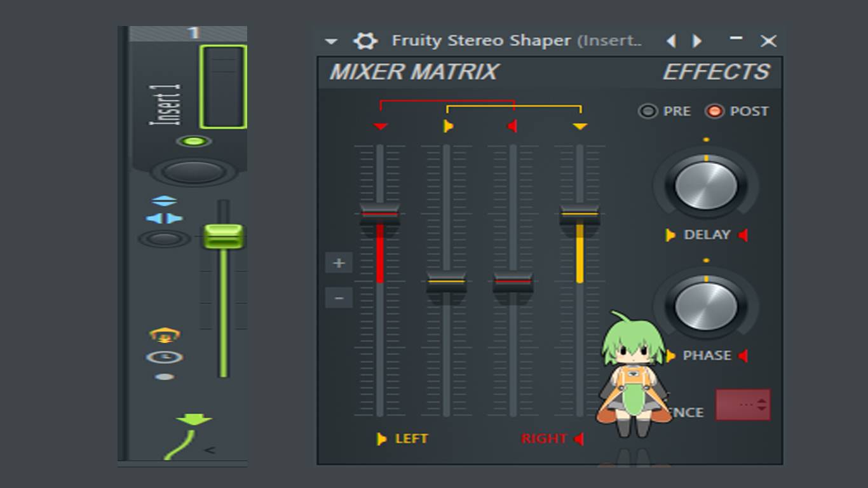Arm Insert 1 recording with orange icon
This screenshot has width=868, height=488.
point(165,335)
